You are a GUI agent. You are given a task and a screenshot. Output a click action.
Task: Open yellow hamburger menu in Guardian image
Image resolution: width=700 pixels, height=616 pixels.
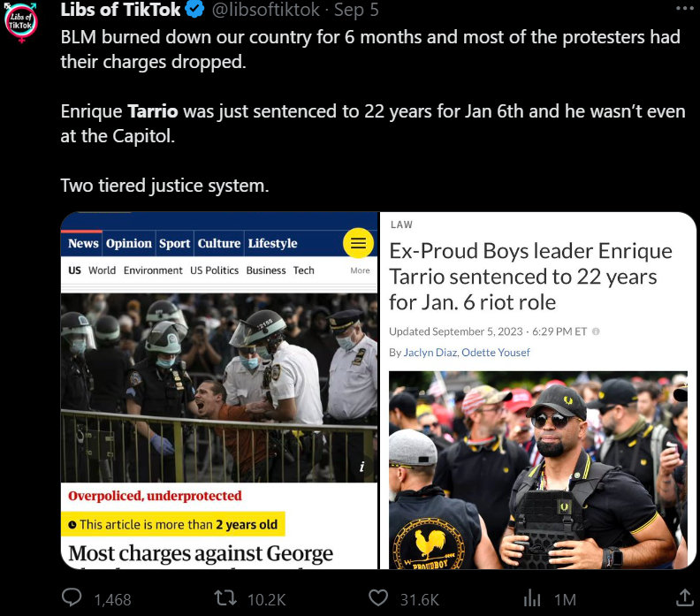(358, 243)
